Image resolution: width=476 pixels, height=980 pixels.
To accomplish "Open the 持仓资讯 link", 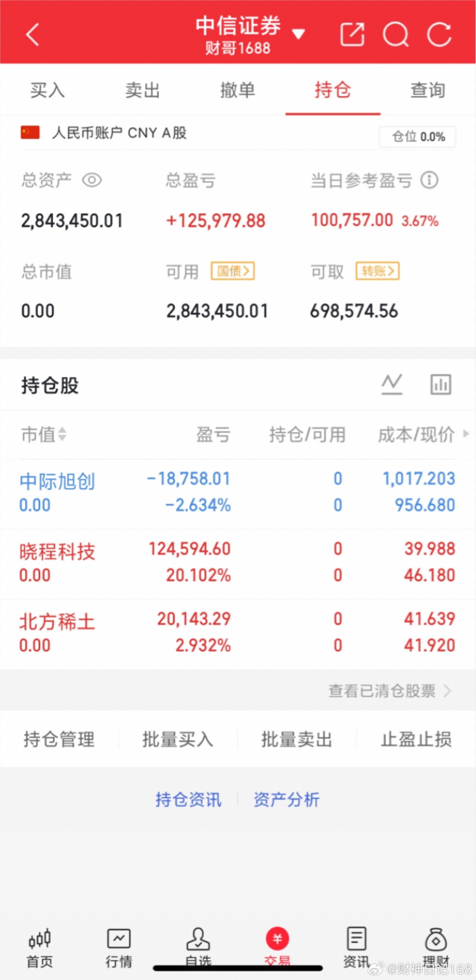I will (188, 799).
